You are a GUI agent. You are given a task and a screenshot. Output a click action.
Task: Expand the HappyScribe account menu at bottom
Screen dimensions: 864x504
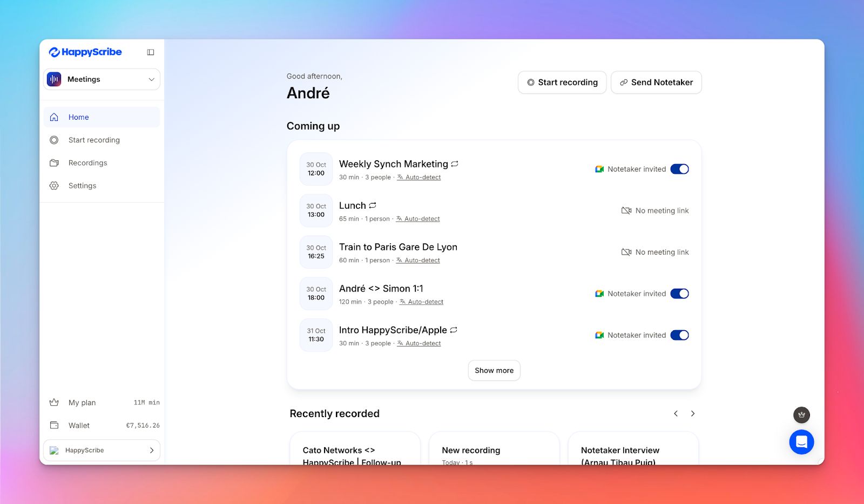coord(102,449)
